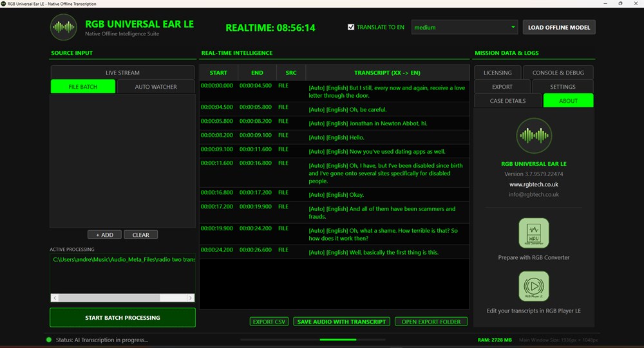Click the + ADD button
Screen dimensions: 644x348
104,235
